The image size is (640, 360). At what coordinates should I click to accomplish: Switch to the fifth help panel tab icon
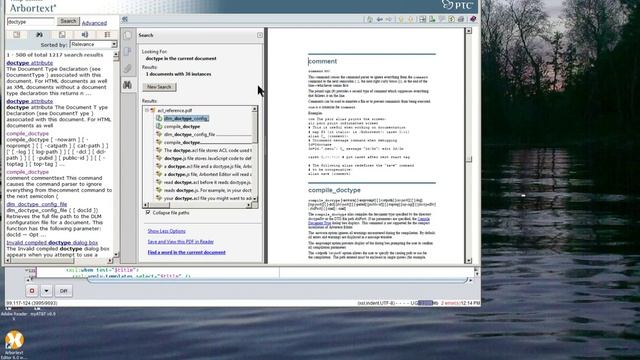coord(107,35)
